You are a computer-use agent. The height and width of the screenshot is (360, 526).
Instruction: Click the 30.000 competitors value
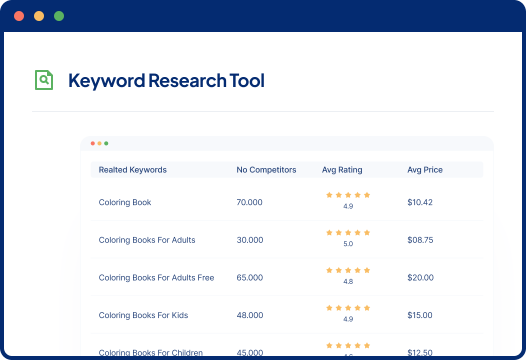pos(250,240)
